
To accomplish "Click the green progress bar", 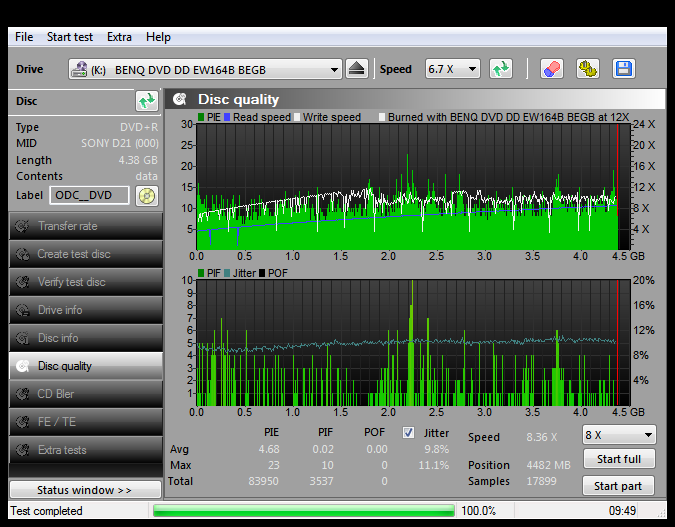I will [304, 511].
